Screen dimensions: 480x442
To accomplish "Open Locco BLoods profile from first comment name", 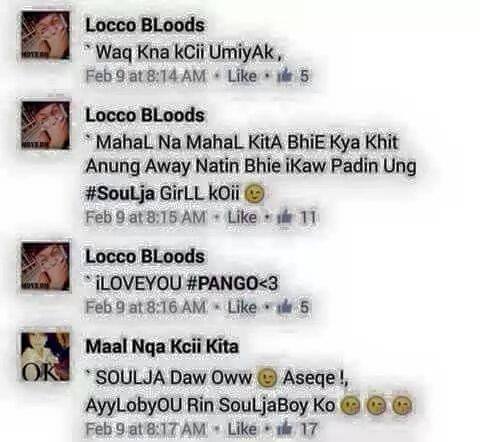I will (145, 25).
